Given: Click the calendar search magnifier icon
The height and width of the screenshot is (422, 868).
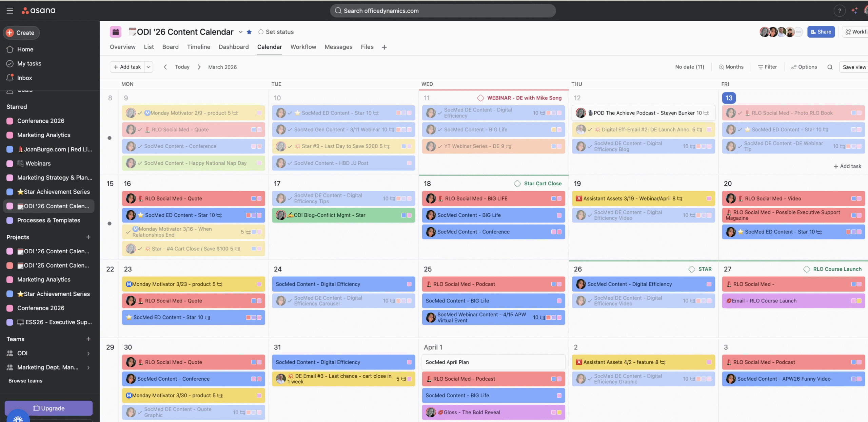Looking at the screenshot, I should (830, 67).
